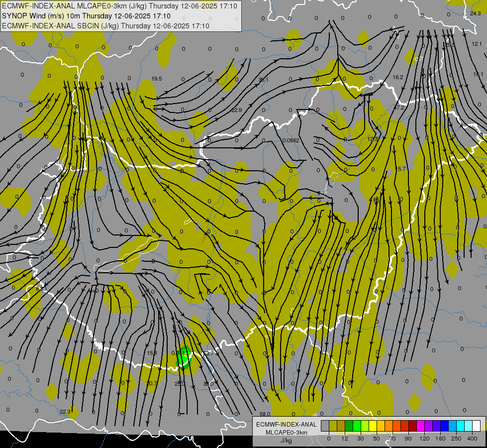
Task: Select the magenta legend swatch
Action: (x=420, y=426)
